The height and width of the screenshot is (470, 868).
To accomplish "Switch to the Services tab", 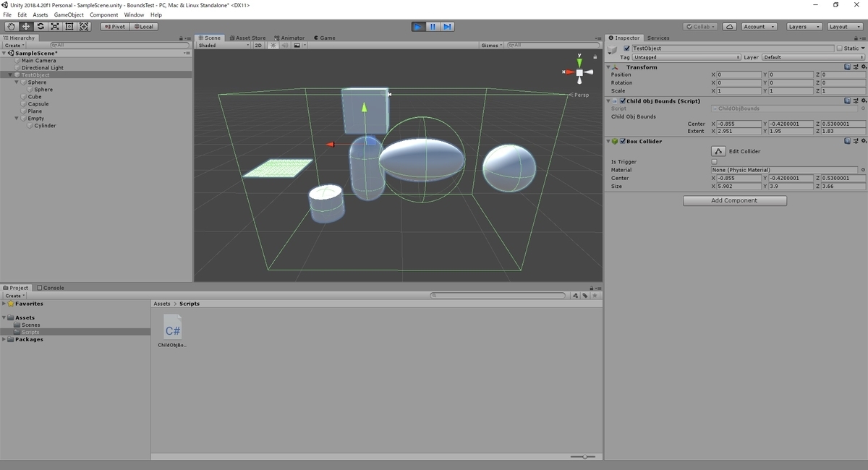I will (x=658, y=38).
